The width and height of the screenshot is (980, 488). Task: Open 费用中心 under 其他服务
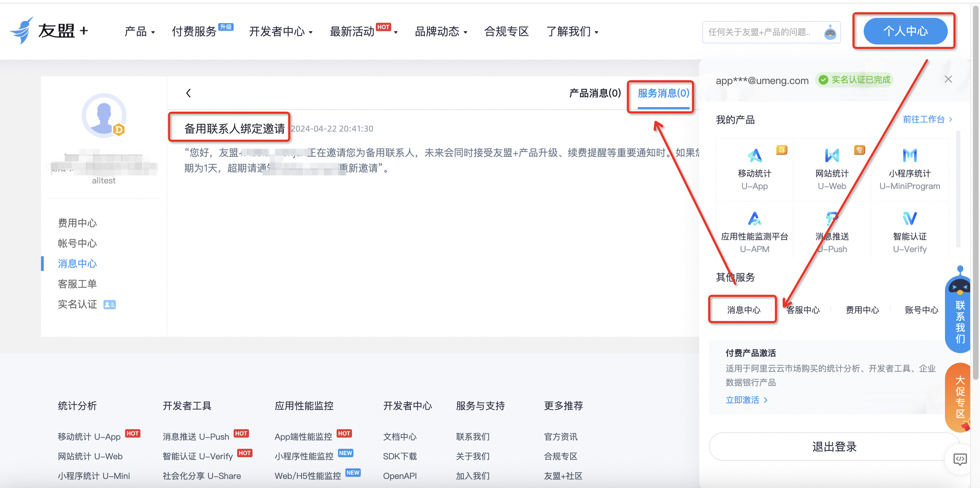(x=862, y=310)
